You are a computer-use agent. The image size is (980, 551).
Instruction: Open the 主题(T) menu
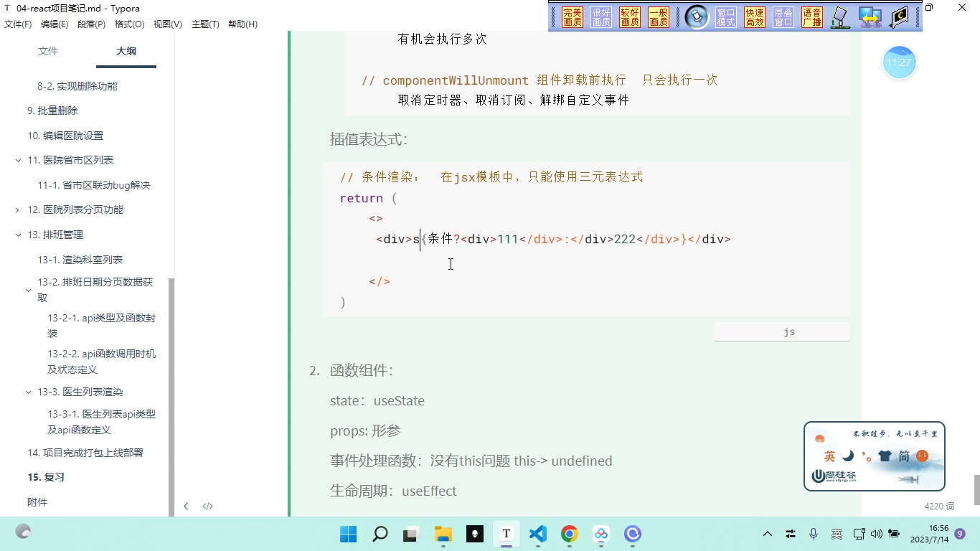[x=205, y=24]
